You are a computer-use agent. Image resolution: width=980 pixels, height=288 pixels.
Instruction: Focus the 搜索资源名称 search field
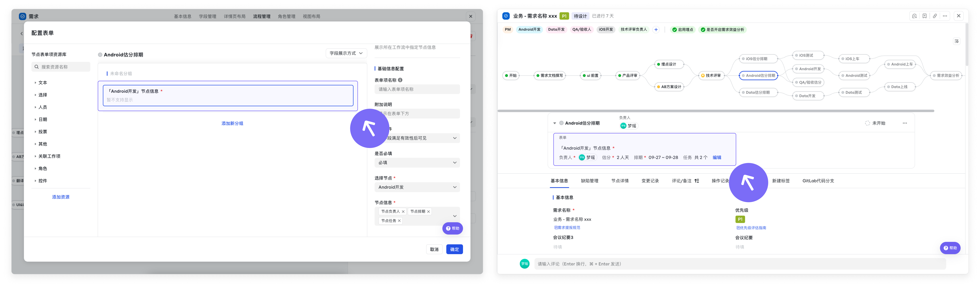(x=61, y=67)
